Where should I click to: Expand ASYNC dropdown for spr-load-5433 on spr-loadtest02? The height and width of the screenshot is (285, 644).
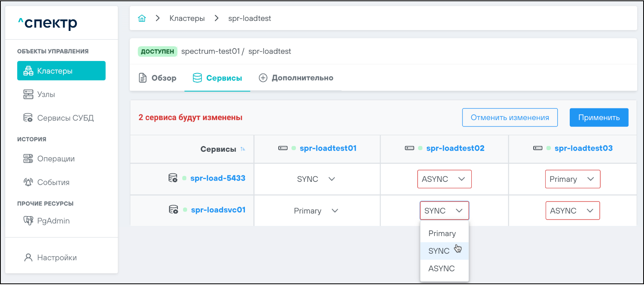point(444,179)
